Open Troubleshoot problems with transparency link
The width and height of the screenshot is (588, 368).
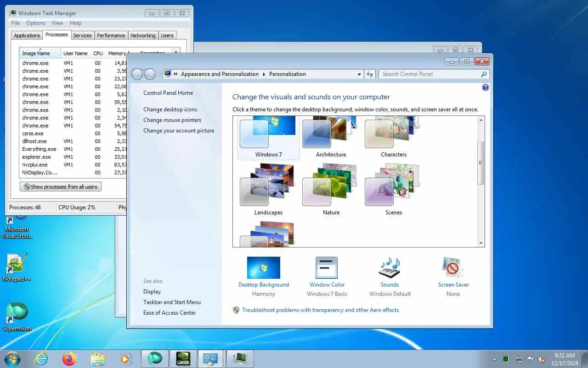321,310
